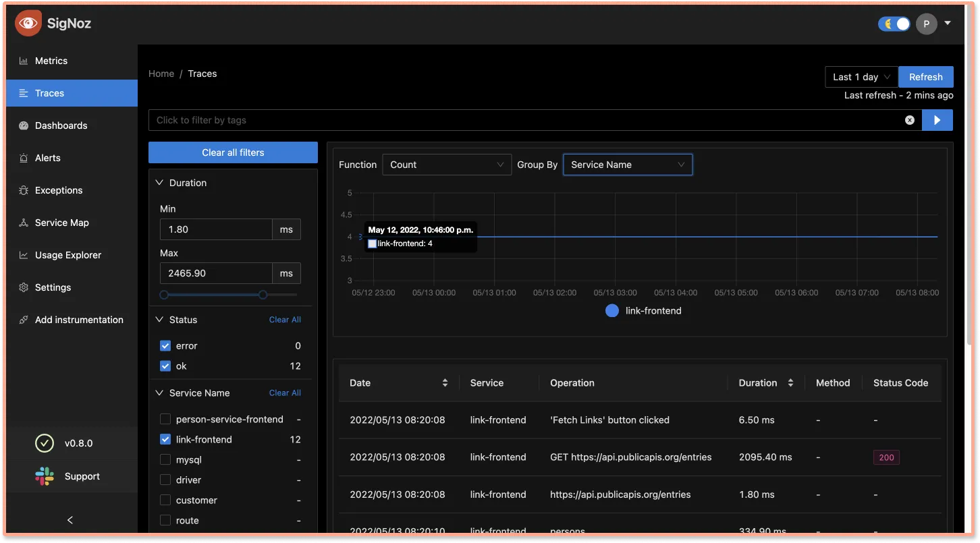Click the Settings gear icon

point(24,287)
